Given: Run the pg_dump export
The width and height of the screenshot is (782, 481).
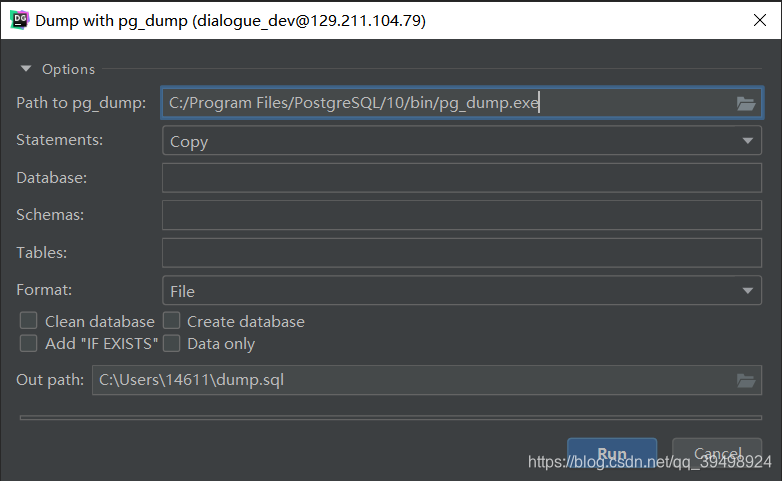Looking at the screenshot, I should (x=612, y=454).
